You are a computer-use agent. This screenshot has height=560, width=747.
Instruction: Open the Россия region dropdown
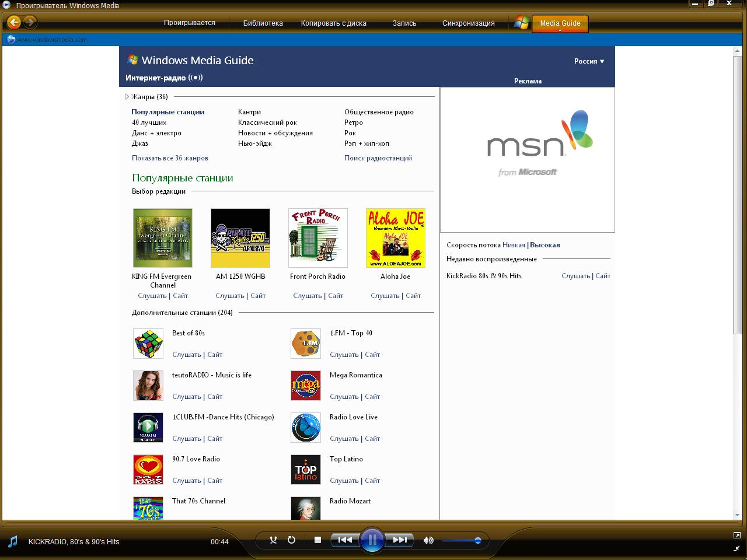click(x=589, y=61)
